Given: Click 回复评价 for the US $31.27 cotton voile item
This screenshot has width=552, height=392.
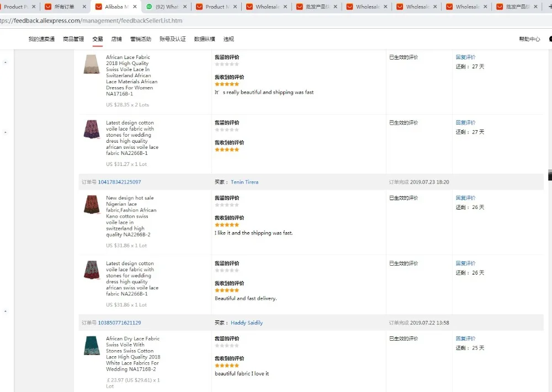Looking at the screenshot, I should [x=465, y=122].
